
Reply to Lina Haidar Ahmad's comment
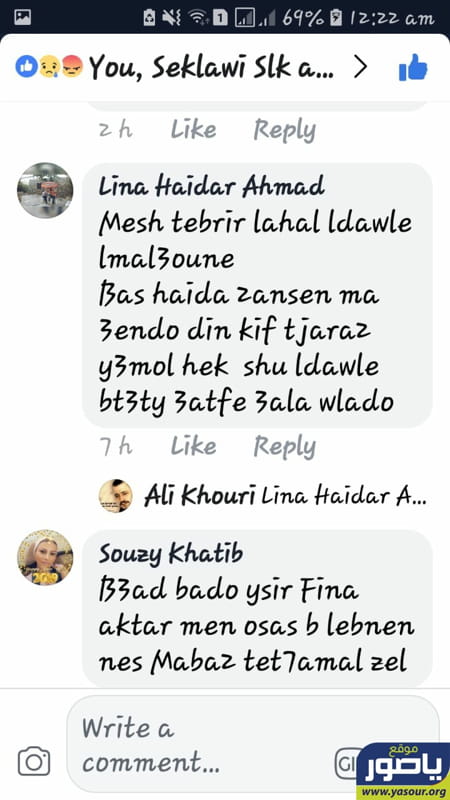click(285, 447)
